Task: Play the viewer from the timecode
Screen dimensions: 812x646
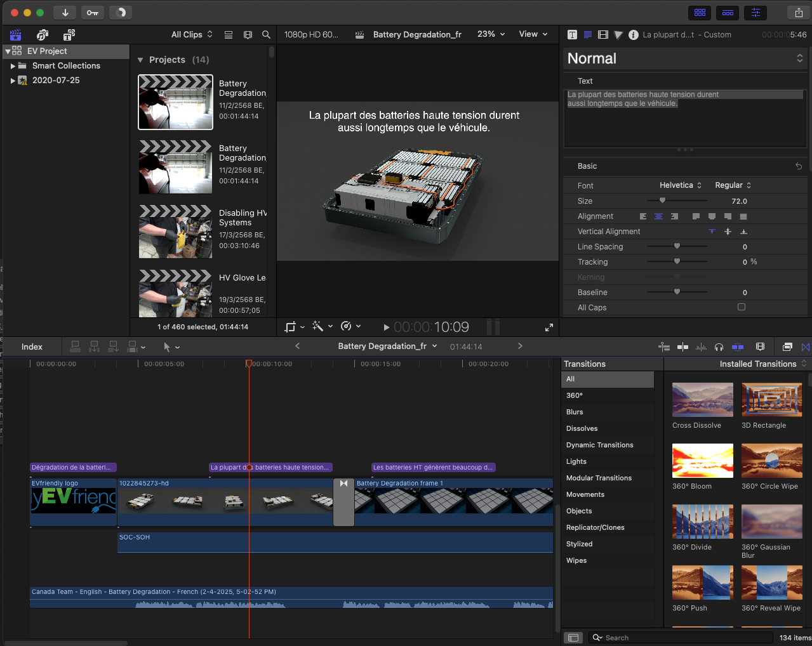Action: click(386, 327)
